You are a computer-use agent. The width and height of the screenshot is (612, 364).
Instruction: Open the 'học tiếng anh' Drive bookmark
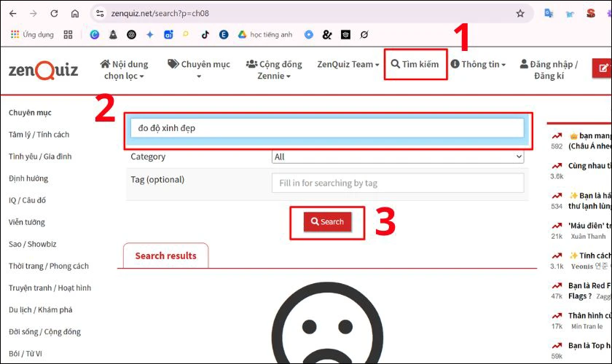click(265, 35)
